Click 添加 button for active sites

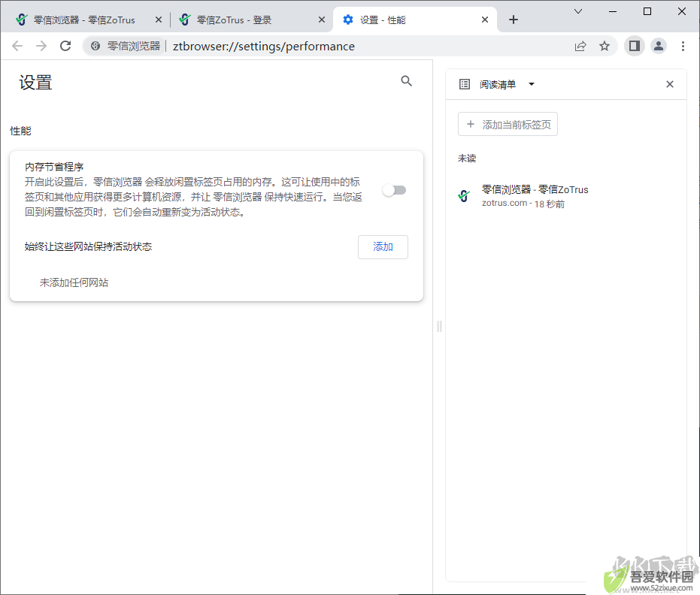[x=383, y=247]
